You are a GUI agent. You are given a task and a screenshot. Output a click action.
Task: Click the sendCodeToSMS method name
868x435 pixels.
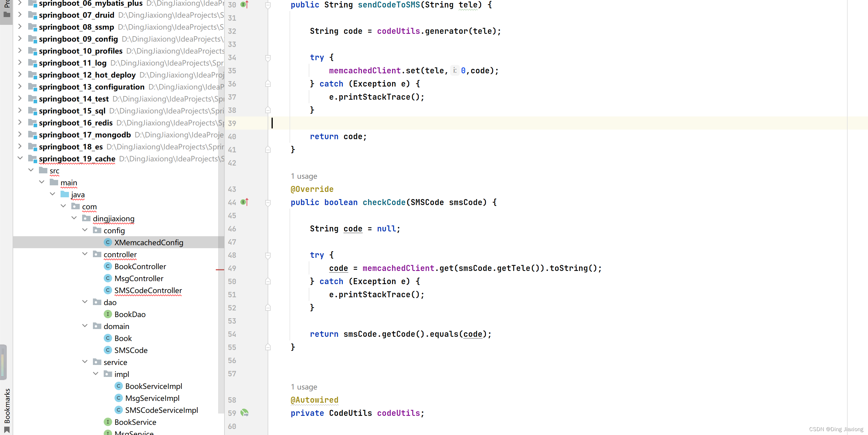pyautogui.click(x=389, y=5)
